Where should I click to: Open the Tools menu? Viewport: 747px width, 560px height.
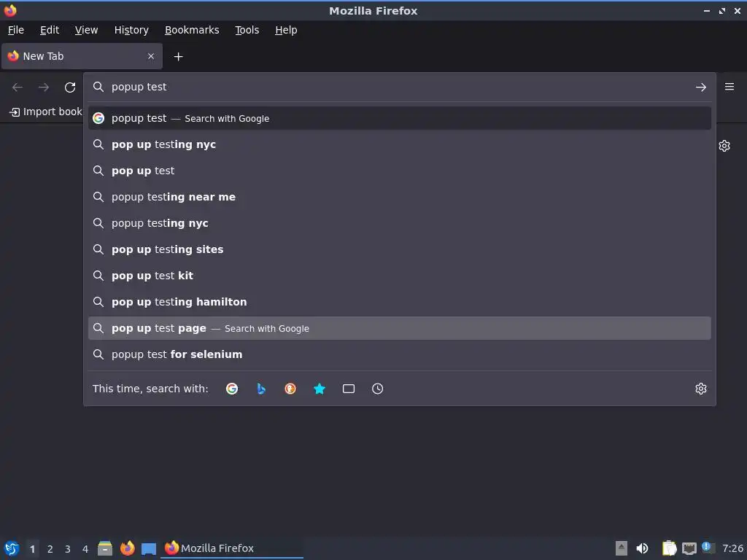tap(247, 30)
